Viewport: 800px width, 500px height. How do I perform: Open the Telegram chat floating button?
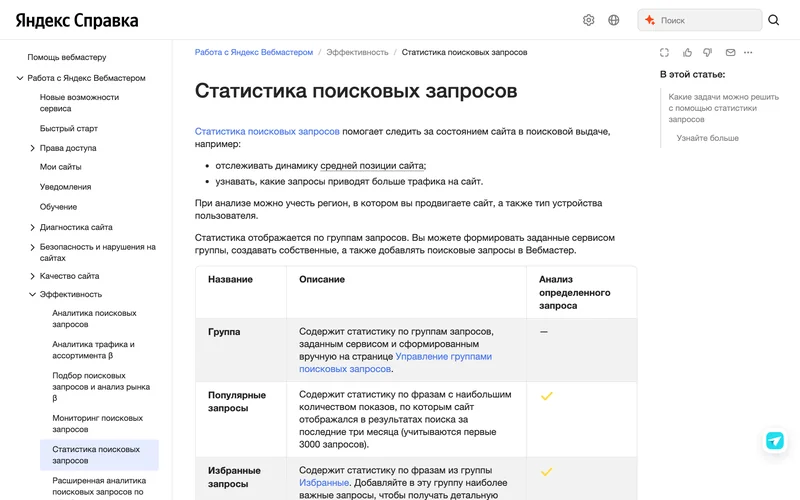click(774, 440)
